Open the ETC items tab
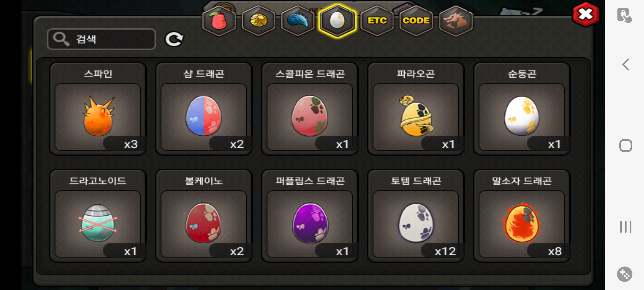Screen dimensions: 644x290 pos(377,21)
